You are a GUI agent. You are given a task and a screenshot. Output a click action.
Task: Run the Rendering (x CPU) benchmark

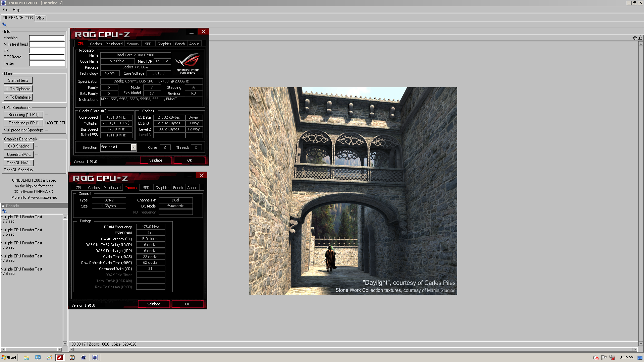click(x=23, y=123)
